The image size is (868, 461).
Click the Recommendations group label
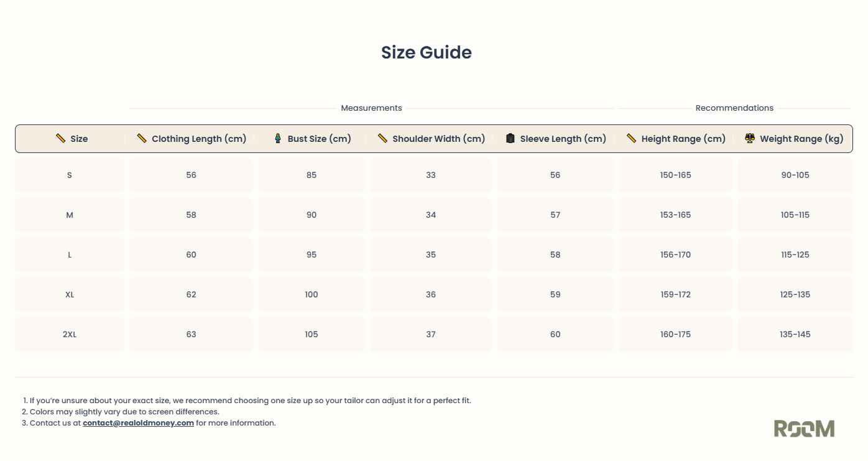tap(734, 108)
